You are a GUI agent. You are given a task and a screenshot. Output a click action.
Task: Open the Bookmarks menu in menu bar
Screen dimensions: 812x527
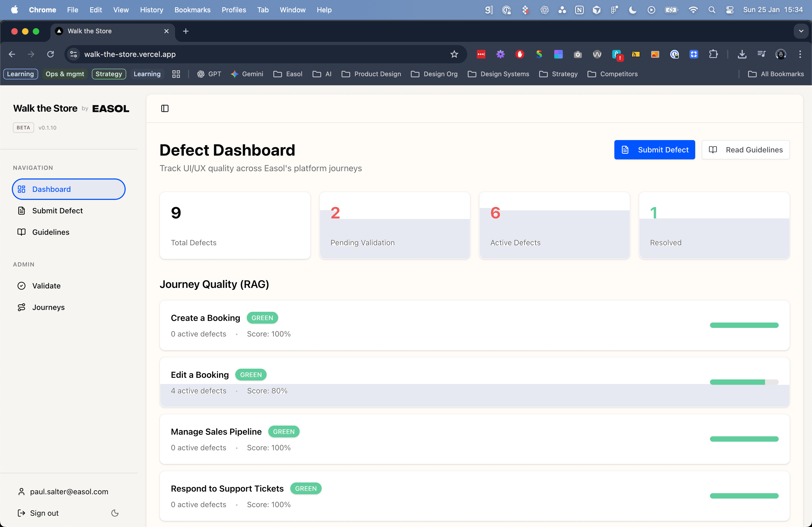click(192, 10)
